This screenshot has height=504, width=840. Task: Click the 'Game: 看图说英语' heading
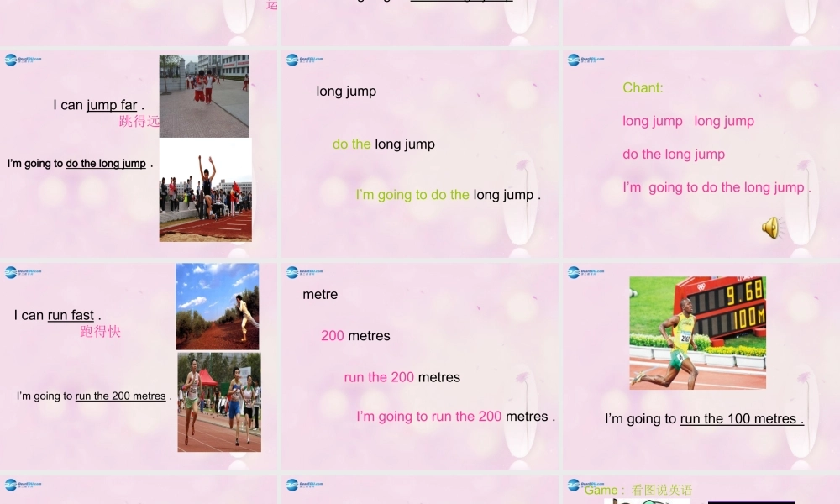[638, 490]
